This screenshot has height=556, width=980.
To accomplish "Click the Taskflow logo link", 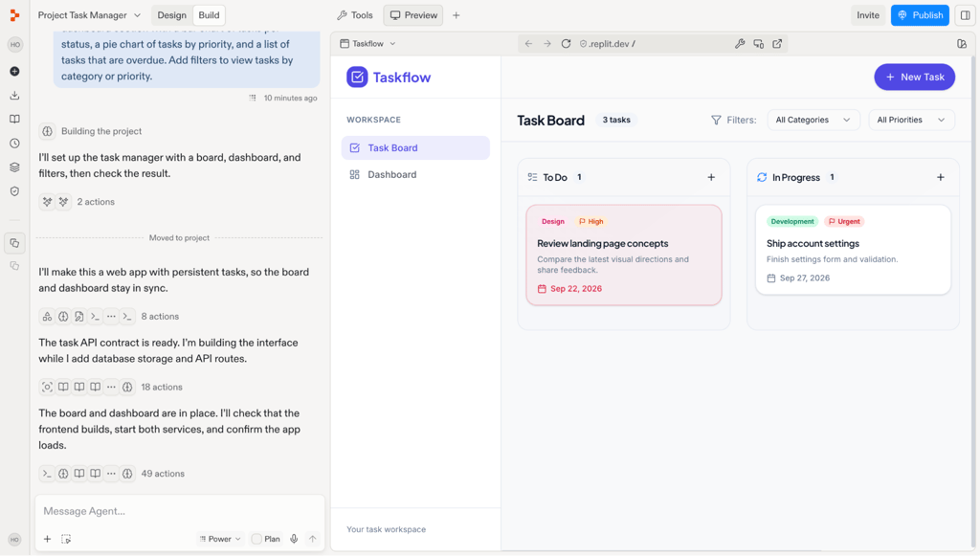I will click(389, 78).
